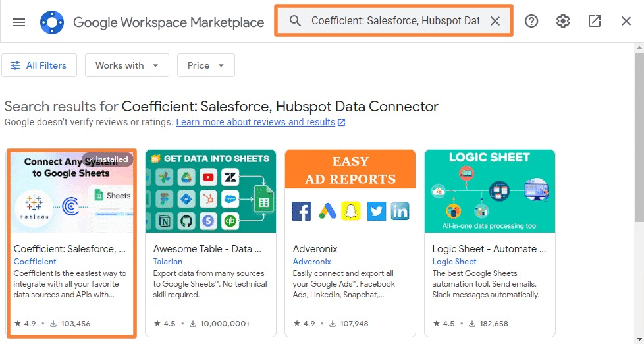Click the search magnifier icon
Viewport: 644px width, 344px height.
(x=295, y=21)
